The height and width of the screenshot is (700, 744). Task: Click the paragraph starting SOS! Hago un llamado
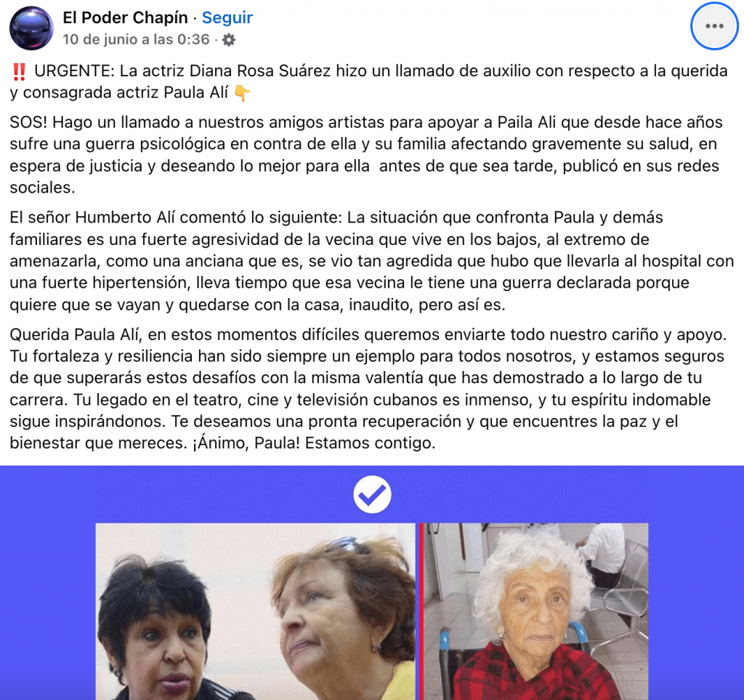click(366, 155)
